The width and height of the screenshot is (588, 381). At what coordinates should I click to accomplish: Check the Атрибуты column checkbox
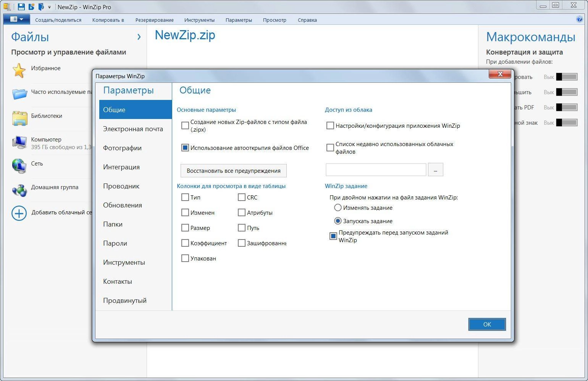tap(241, 212)
